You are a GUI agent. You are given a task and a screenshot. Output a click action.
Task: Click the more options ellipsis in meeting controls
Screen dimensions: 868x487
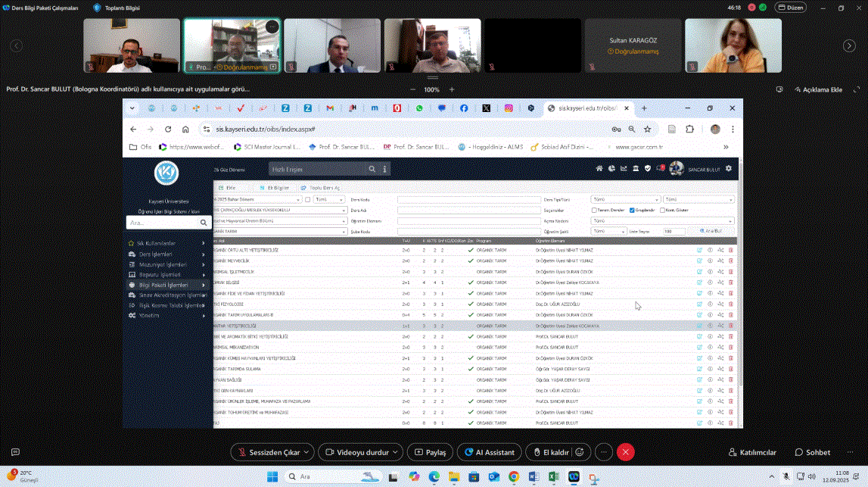click(x=603, y=452)
